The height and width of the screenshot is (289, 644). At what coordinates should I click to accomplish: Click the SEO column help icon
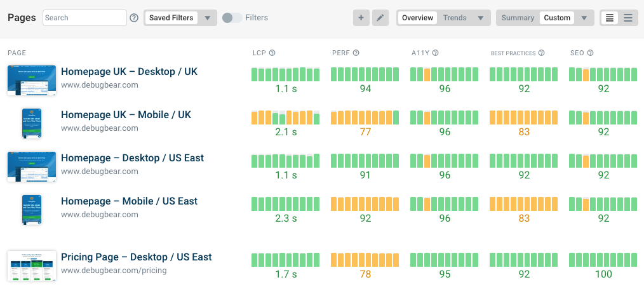tap(590, 53)
